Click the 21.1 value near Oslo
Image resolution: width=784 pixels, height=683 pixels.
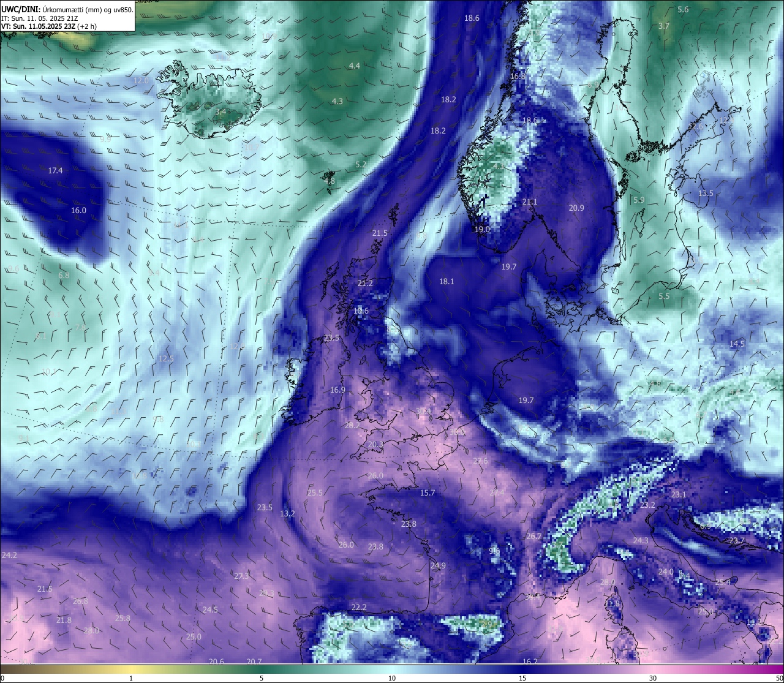530,202
